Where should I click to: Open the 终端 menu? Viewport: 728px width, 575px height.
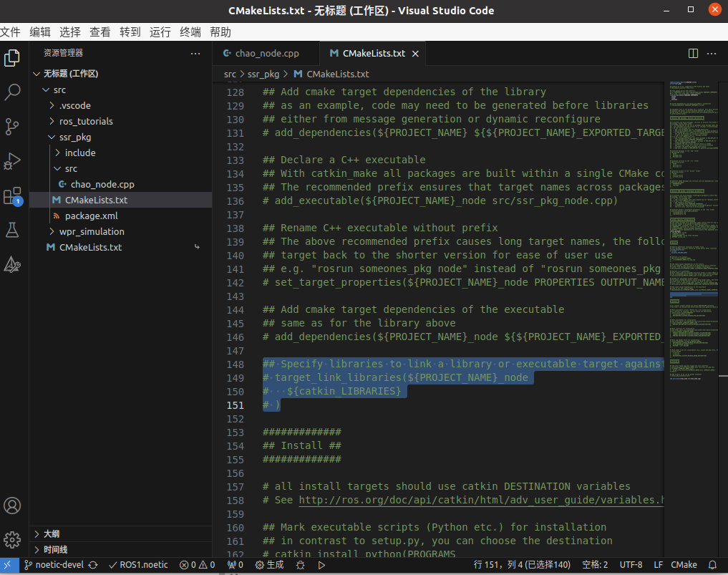coord(190,32)
